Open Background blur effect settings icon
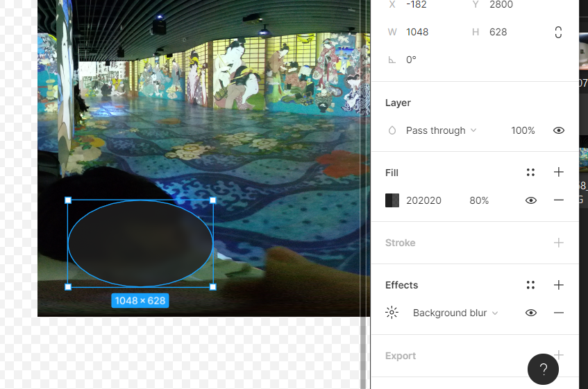Screen dimensions: 588x389 pos(392,313)
